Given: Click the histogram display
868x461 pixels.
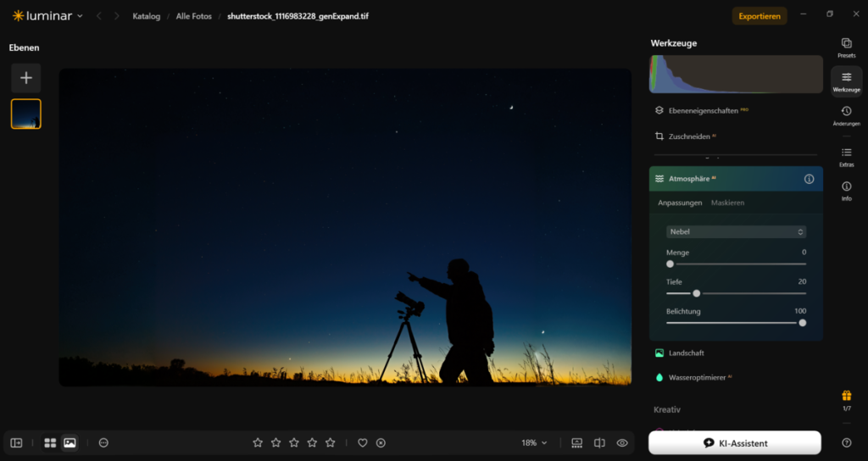Looking at the screenshot, I should [x=736, y=75].
